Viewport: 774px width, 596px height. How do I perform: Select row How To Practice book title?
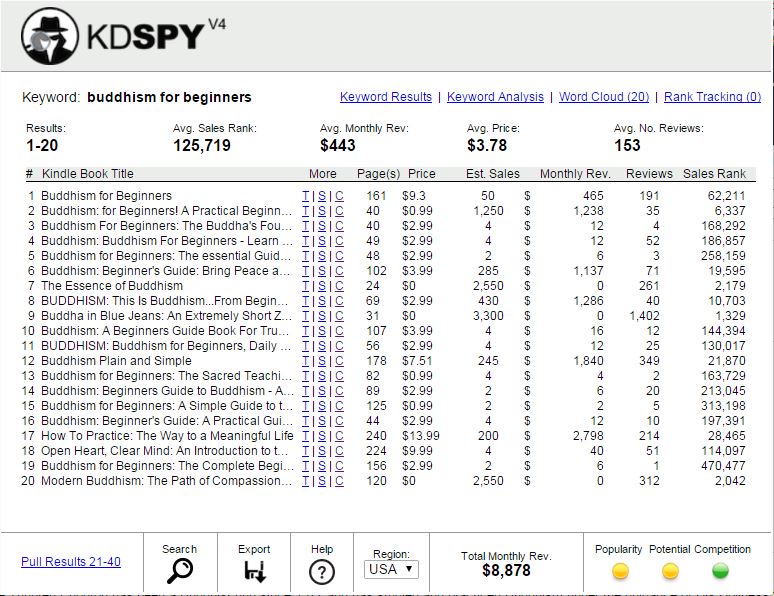[167, 436]
